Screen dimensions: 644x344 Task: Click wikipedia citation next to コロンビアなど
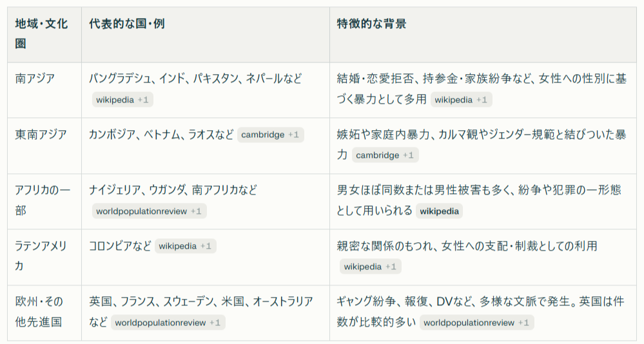[x=185, y=246]
